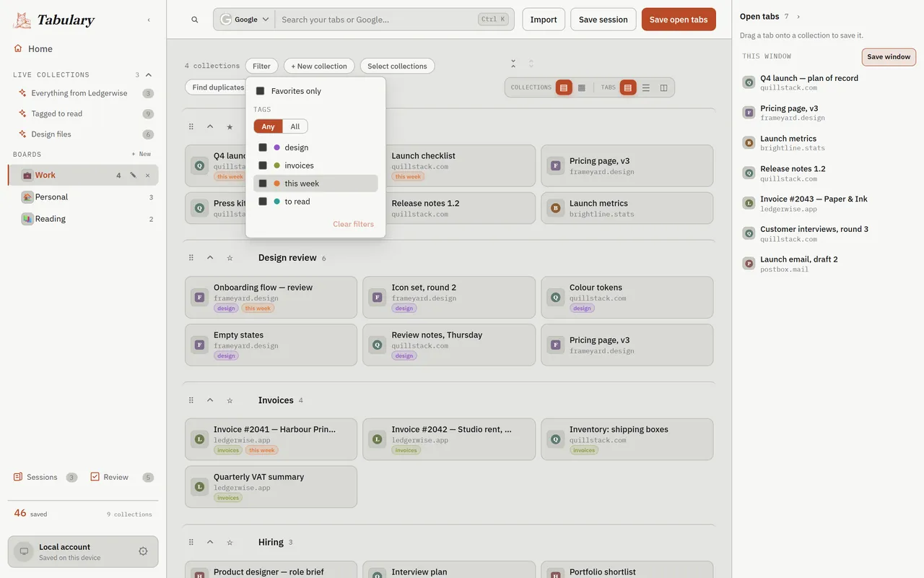Viewport: 924px width, 578px height.
Task: Open the Google search engine dropdown
Action: pyautogui.click(x=245, y=20)
